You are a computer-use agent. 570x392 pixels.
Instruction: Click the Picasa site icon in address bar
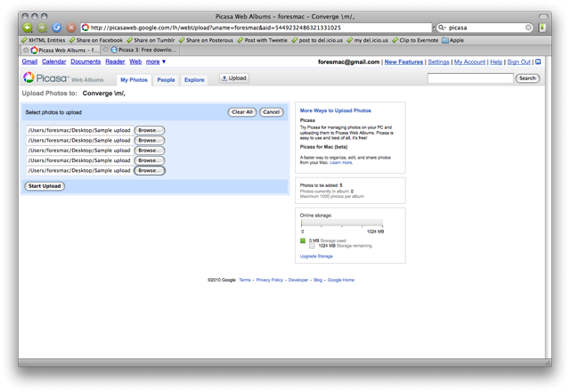pos(85,28)
